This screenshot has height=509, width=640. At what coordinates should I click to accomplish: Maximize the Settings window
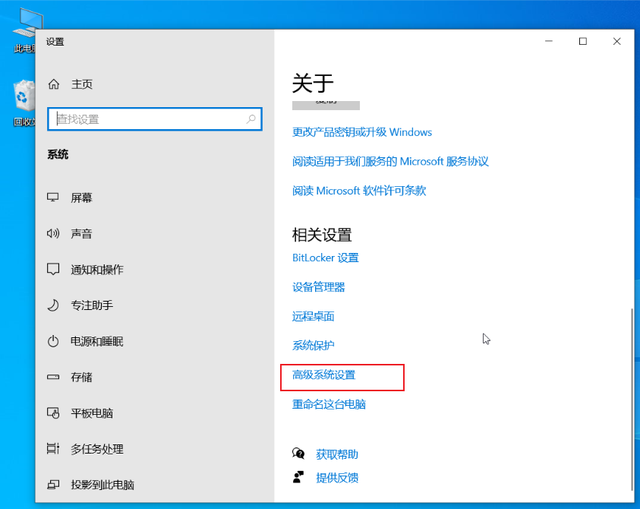point(583,41)
